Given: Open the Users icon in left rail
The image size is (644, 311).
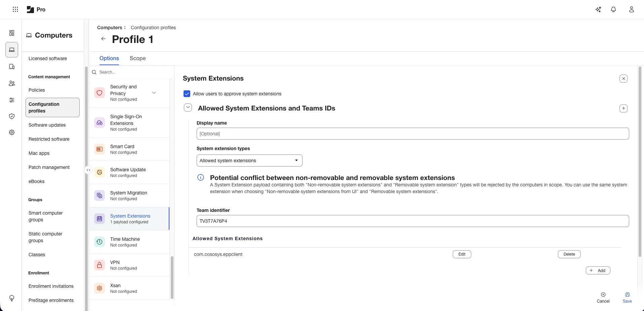Looking at the screenshot, I should pyautogui.click(x=12, y=83).
